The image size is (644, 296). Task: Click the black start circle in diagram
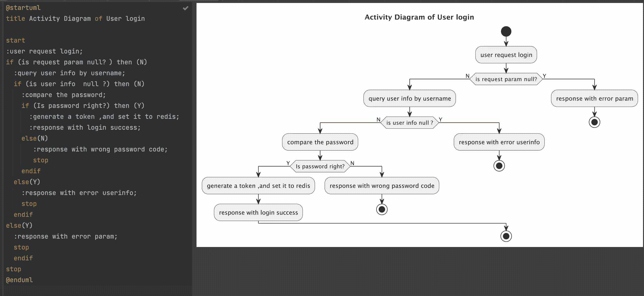506,31
